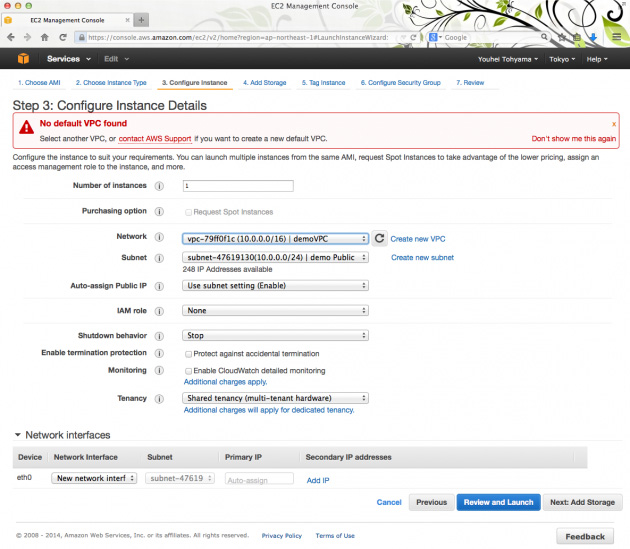Show info for Enable termination protection
The image size is (630, 549).
(160, 353)
